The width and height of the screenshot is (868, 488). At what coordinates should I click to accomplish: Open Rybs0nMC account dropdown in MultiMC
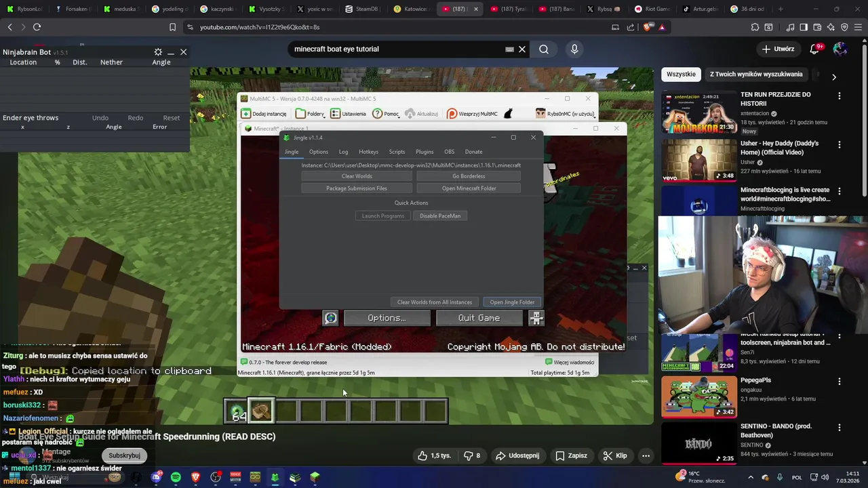tap(565, 113)
